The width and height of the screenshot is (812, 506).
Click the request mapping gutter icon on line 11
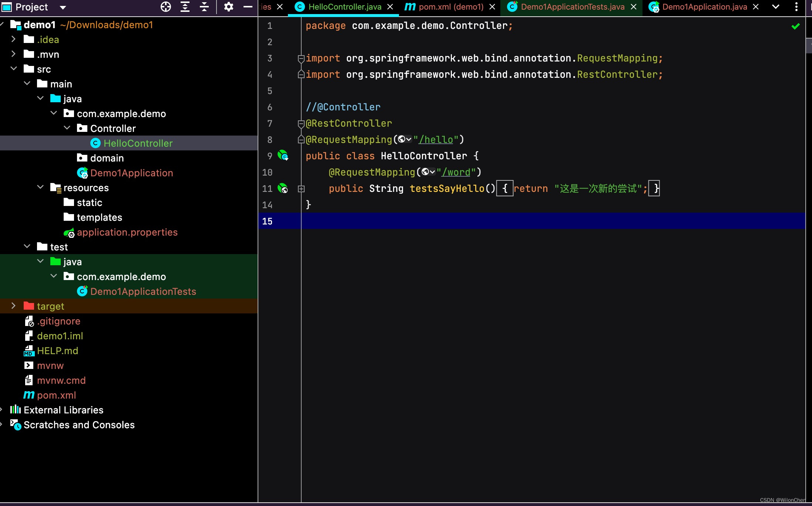(x=283, y=188)
